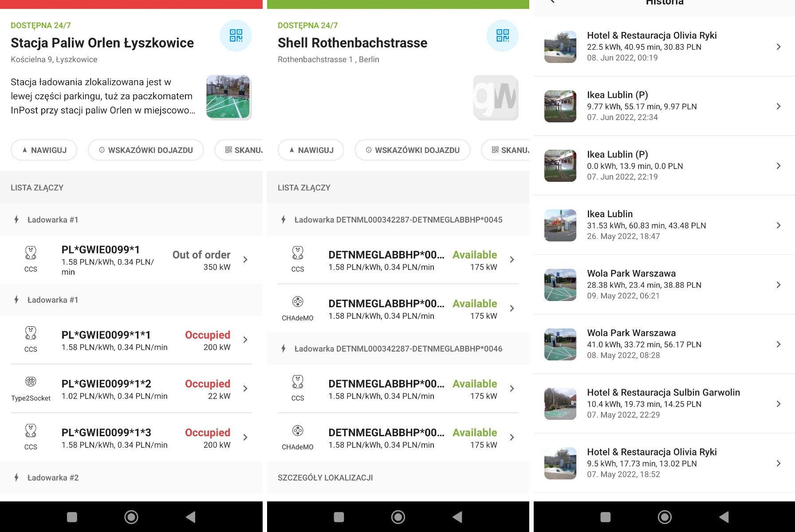This screenshot has height=532, width=795.
Task: Tap Android recents button on Historia screen
Action: [x=605, y=517]
